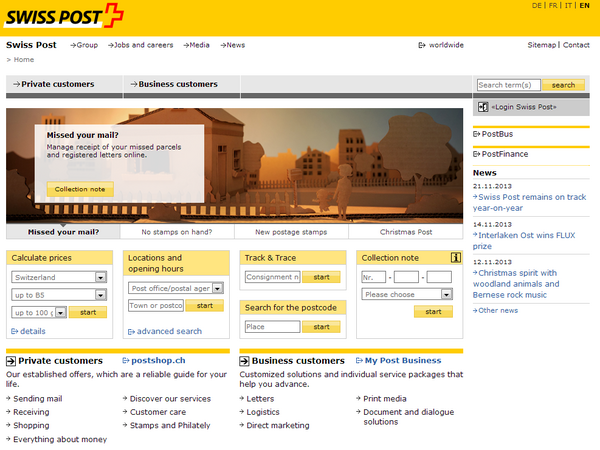
Task: Open the Letters link
Action: click(x=260, y=399)
